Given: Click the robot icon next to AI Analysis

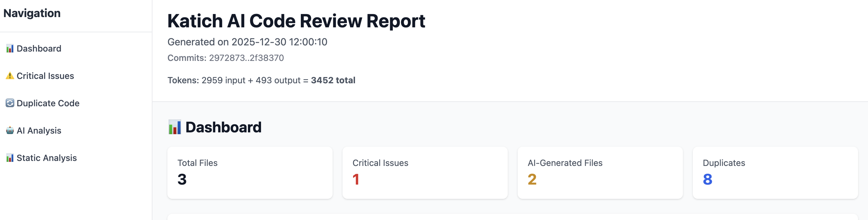Looking at the screenshot, I should pos(10,131).
